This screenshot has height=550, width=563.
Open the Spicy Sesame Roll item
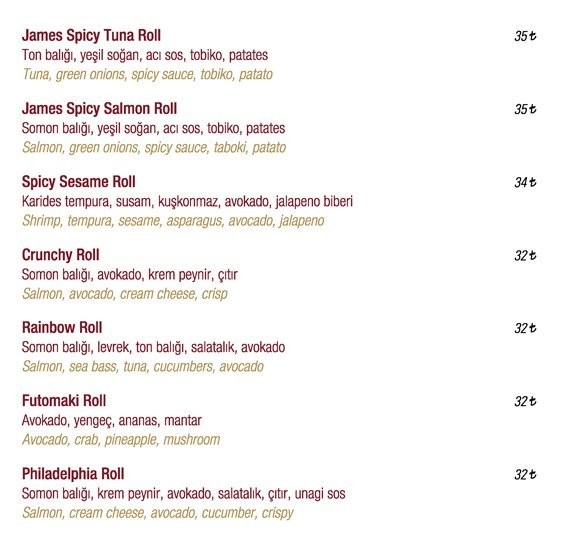[x=79, y=182]
